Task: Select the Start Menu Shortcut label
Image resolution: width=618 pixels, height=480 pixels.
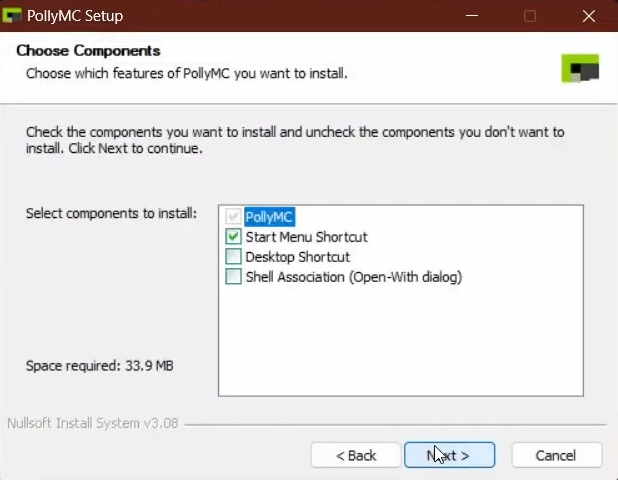Action: tap(306, 237)
